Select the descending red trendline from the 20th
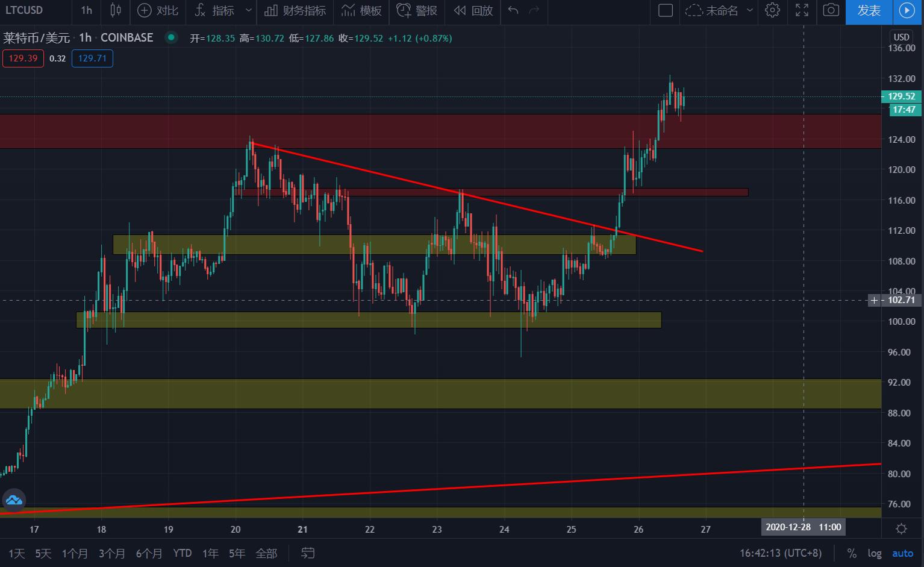Image resolution: width=924 pixels, height=567 pixels. point(478,197)
